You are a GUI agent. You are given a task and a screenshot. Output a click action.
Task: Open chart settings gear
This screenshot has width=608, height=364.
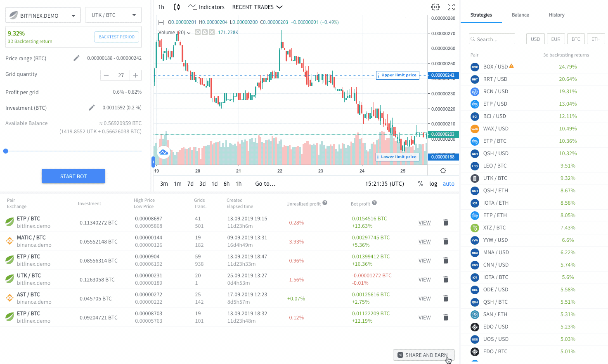tap(435, 7)
